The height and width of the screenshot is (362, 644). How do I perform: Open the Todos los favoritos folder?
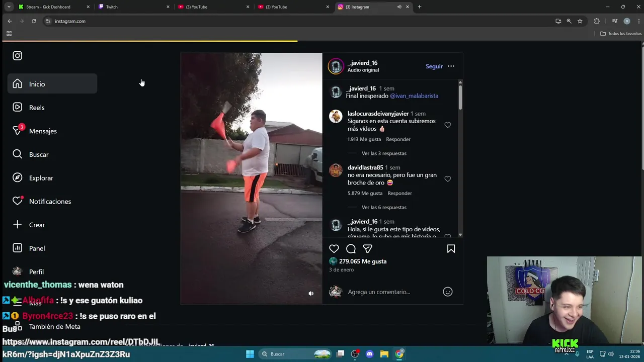[621, 34]
